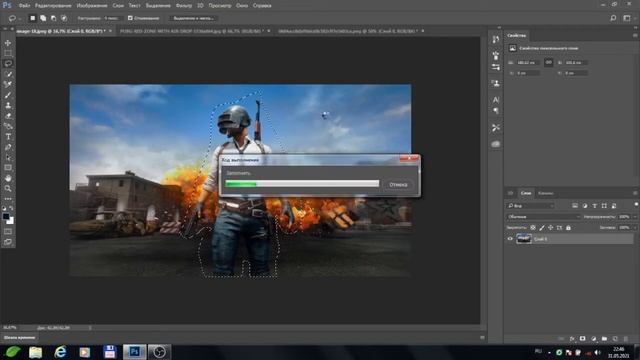The width and height of the screenshot is (640, 360).
Task: Select the Eraser tool
Action: point(8,116)
